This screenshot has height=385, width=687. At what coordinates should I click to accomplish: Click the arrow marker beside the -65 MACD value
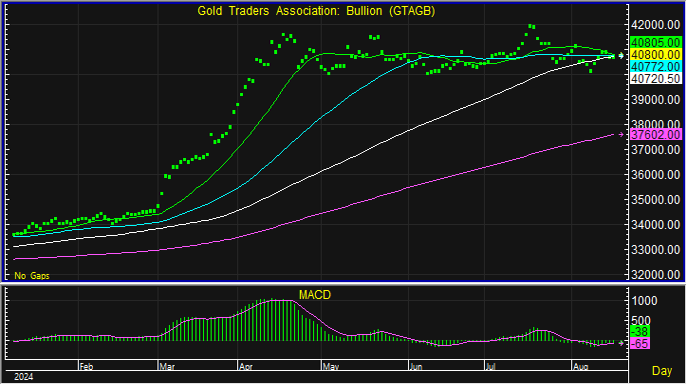point(621,343)
